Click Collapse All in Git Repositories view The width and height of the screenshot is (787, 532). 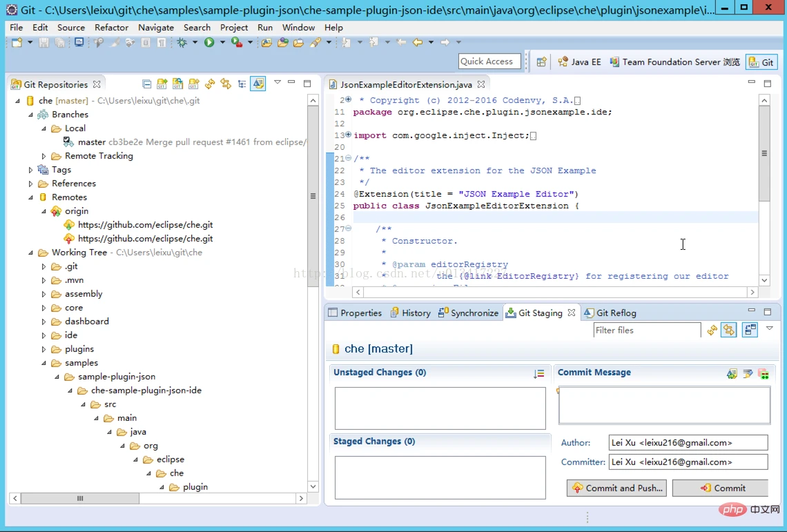(x=146, y=83)
